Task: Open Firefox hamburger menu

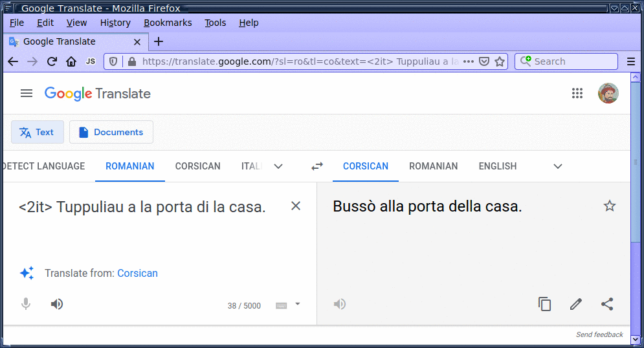Action: tap(631, 61)
